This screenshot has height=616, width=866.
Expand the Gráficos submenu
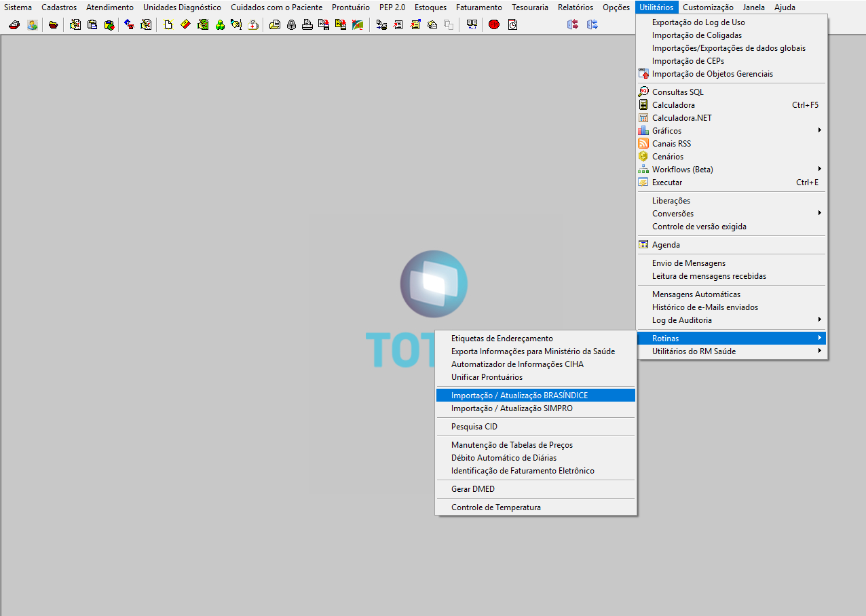732,131
